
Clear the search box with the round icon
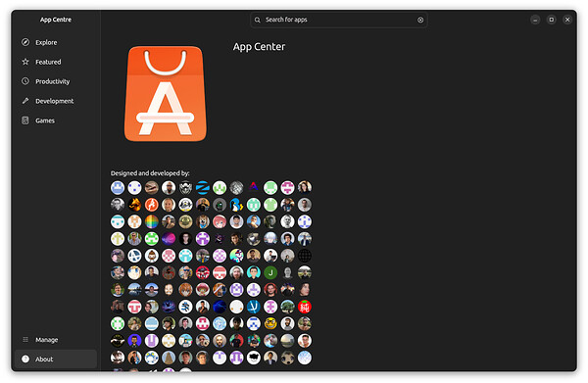420,20
